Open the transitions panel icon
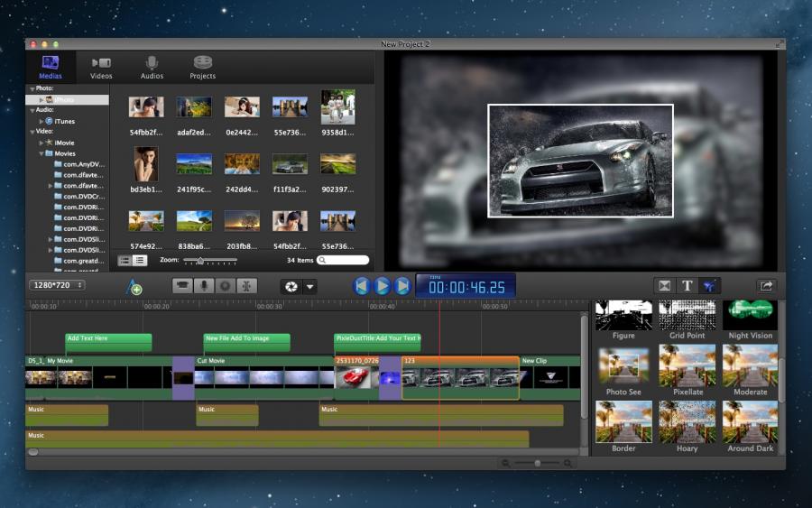This screenshot has width=812, height=508. pyautogui.click(x=664, y=286)
